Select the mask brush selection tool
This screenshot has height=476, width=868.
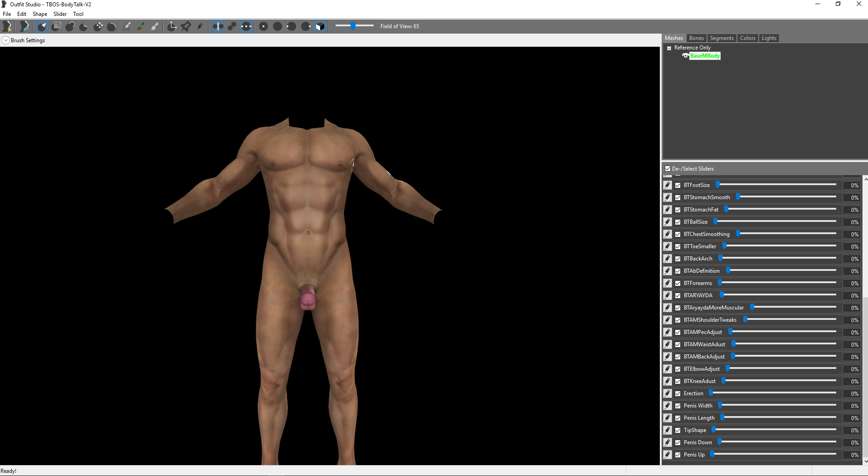point(56,26)
